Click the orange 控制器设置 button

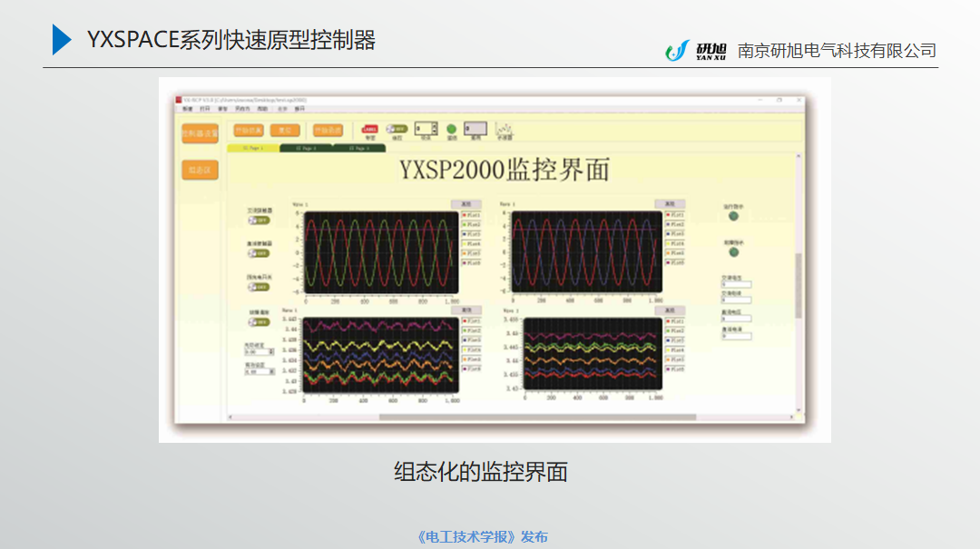pyautogui.click(x=200, y=133)
